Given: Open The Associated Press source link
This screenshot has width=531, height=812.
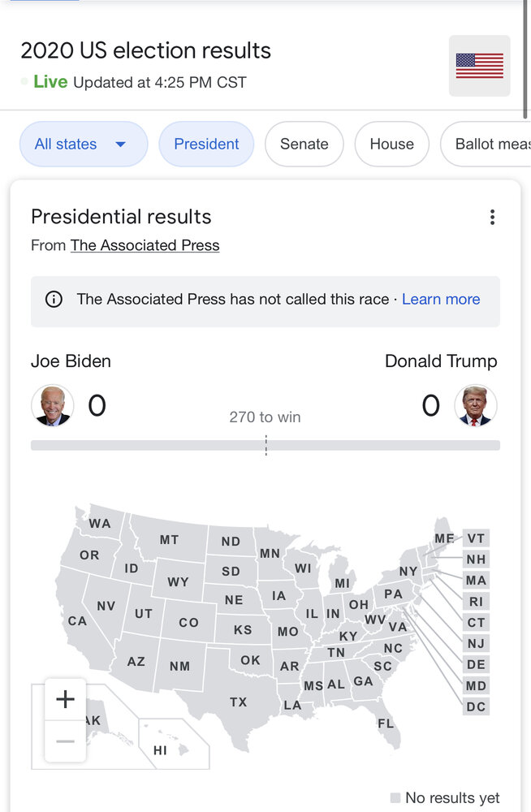Looking at the screenshot, I should pos(145,245).
